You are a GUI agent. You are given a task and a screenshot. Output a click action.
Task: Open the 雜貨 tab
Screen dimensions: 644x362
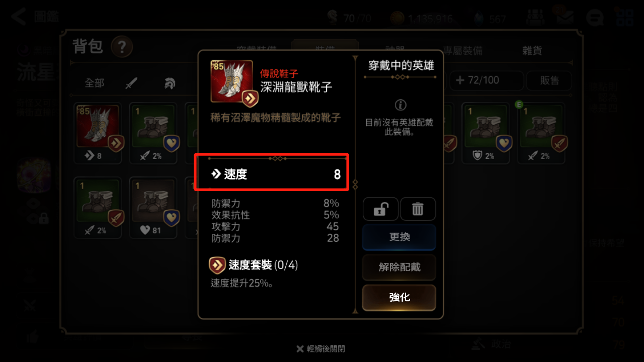532,51
